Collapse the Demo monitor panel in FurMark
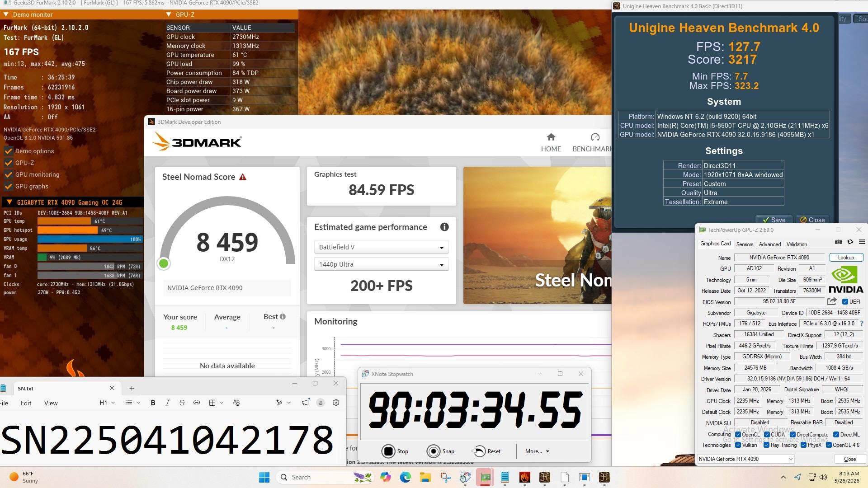The height and width of the screenshot is (488, 868). 6,14
